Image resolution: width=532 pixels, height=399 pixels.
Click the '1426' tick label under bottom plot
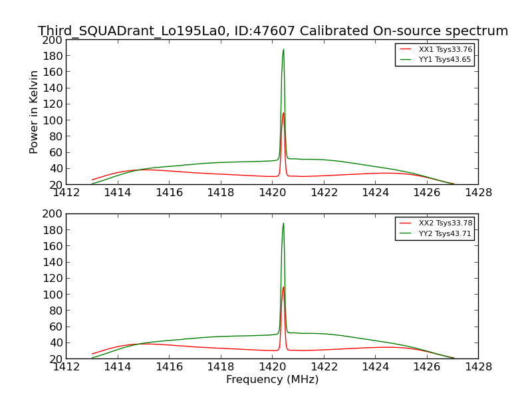(427, 366)
